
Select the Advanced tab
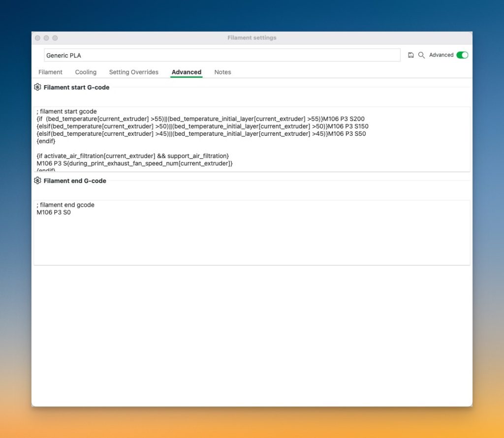pyautogui.click(x=186, y=72)
